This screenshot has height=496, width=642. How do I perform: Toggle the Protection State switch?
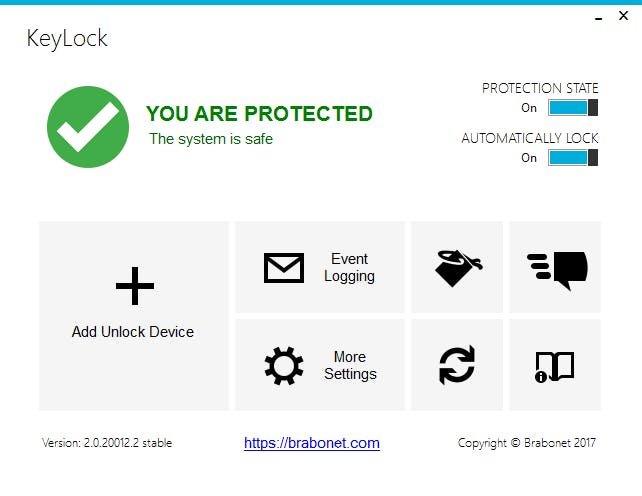(573, 108)
